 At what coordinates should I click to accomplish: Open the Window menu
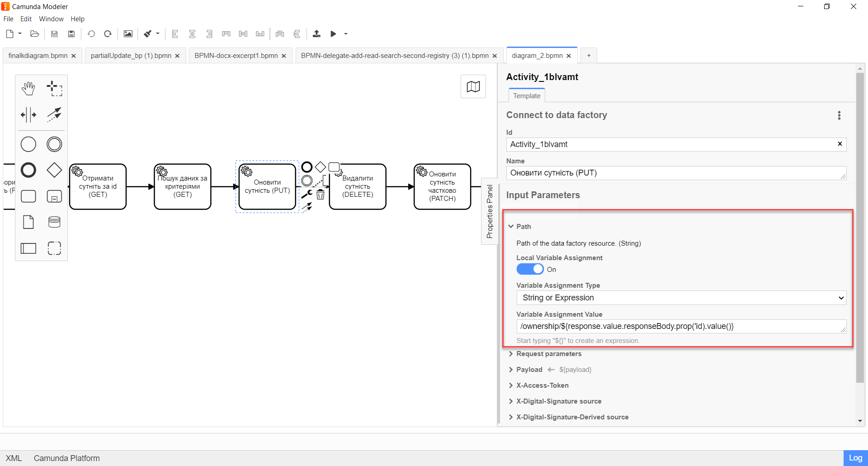click(x=51, y=19)
